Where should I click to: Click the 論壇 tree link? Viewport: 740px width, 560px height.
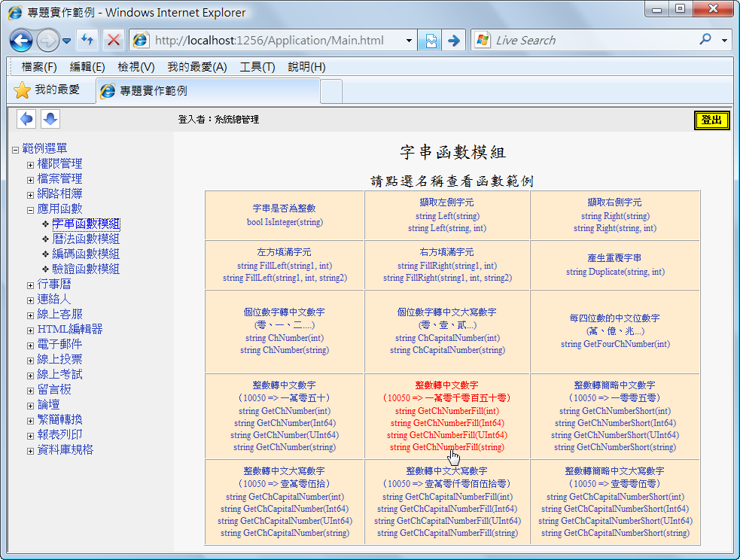48,404
